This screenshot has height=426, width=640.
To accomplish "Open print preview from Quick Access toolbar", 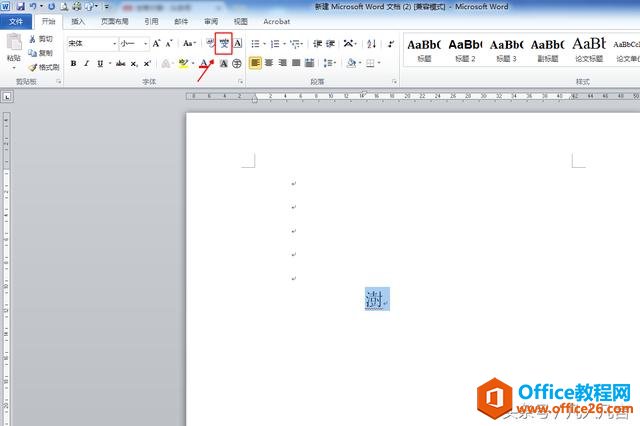I will tap(64, 7).
